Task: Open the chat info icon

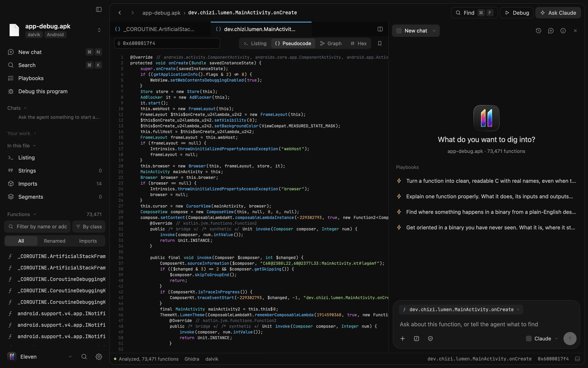Action: pyautogui.click(x=563, y=31)
